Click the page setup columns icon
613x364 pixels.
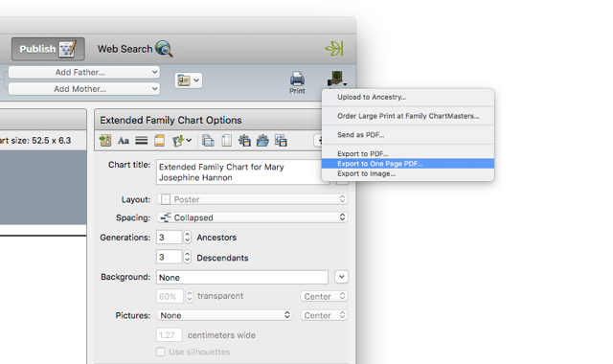(x=226, y=141)
